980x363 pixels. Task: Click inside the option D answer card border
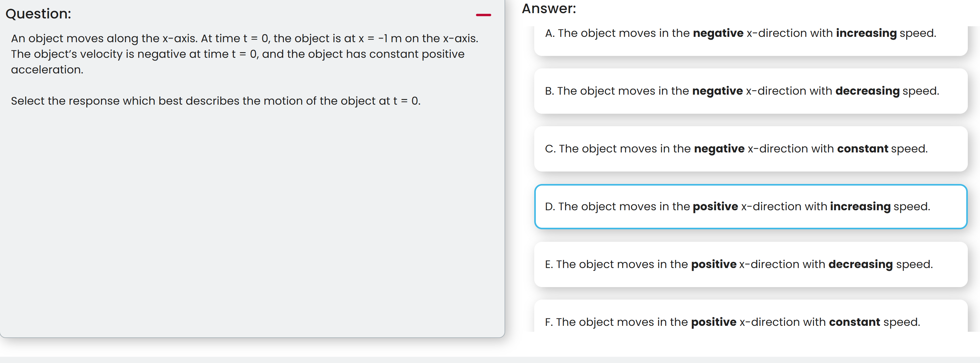(x=751, y=206)
